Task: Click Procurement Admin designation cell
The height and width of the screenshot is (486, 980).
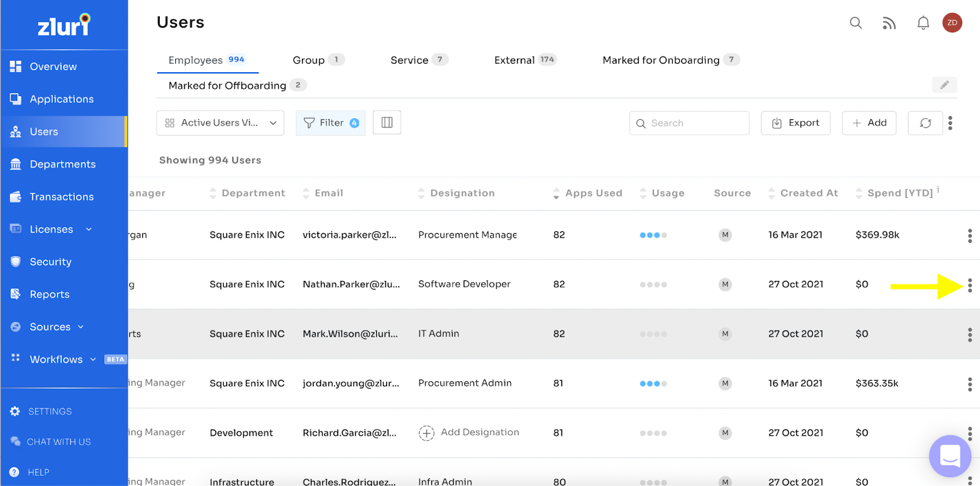Action: tap(465, 383)
